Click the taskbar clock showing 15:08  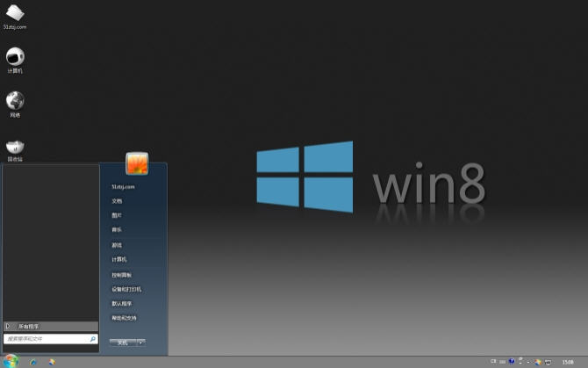[568, 361]
